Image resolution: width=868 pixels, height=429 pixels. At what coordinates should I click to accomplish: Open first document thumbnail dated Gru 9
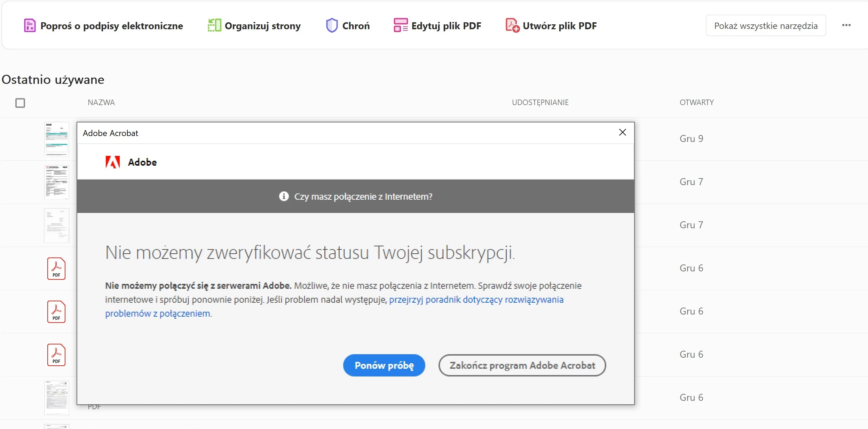pos(57,139)
